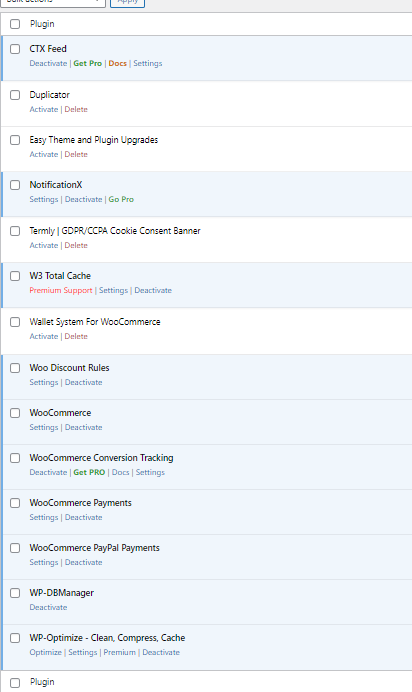Viewport: 412px width, 692px height.
Task: Delete Wallet System For WooCommerce
Action: [76, 336]
